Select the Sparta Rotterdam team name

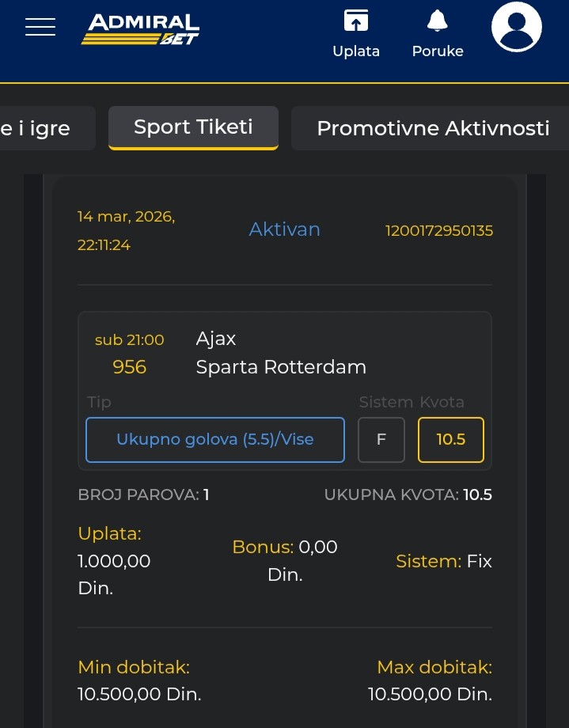pyautogui.click(x=281, y=367)
